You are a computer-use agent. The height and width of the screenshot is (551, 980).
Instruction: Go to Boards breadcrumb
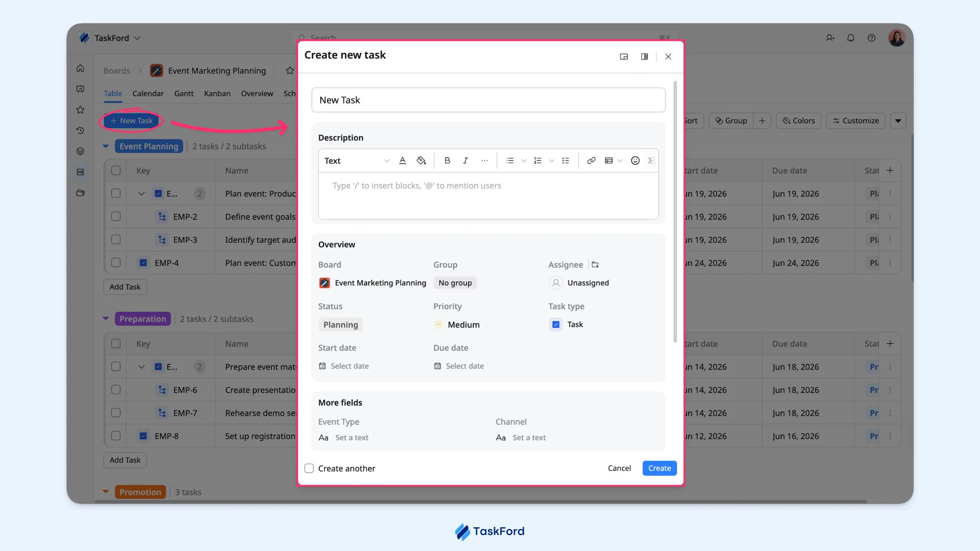pos(116,71)
